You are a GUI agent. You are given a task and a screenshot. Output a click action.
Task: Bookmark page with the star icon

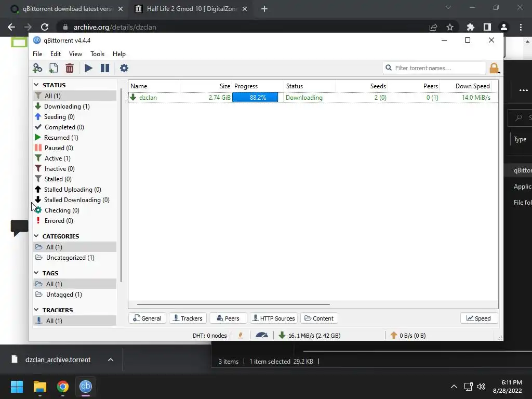click(x=450, y=27)
